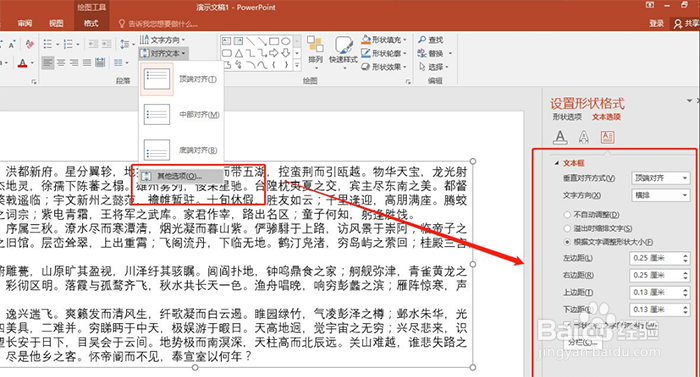Click 其他选项 in the align text menu
The height and width of the screenshot is (377, 700).
click(181, 176)
